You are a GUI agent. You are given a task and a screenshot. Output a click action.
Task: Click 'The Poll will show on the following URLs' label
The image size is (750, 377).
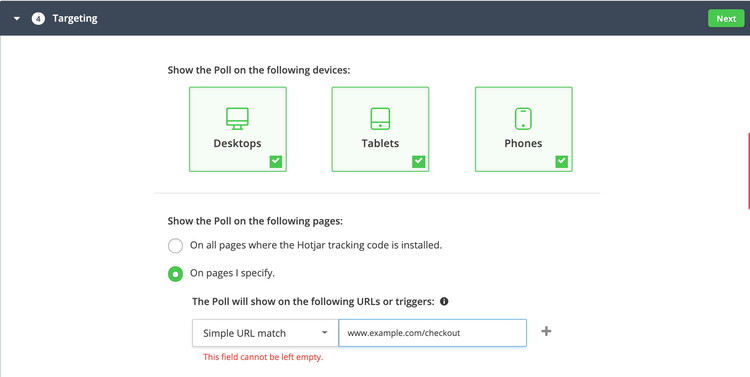coord(313,301)
